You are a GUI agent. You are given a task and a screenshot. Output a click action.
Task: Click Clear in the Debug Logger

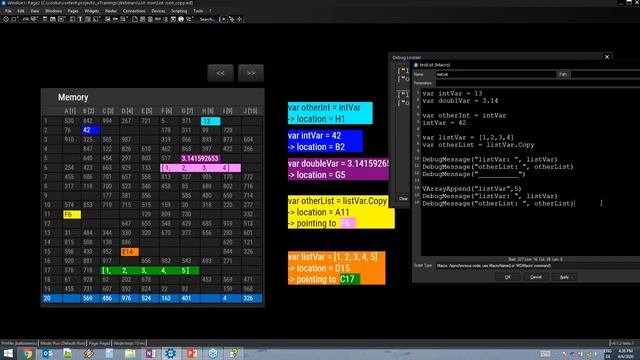coord(403,198)
